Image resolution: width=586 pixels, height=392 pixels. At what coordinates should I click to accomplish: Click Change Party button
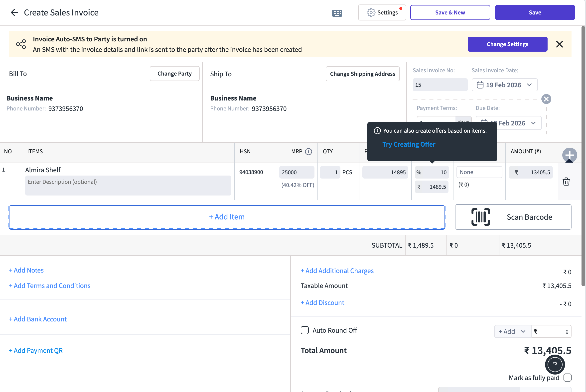[x=174, y=74]
